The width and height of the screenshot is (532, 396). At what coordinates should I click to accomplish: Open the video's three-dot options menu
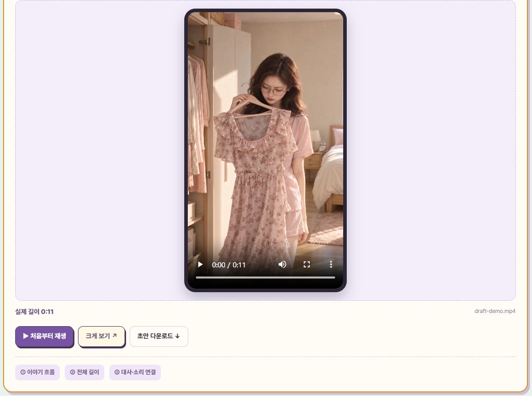(x=331, y=265)
